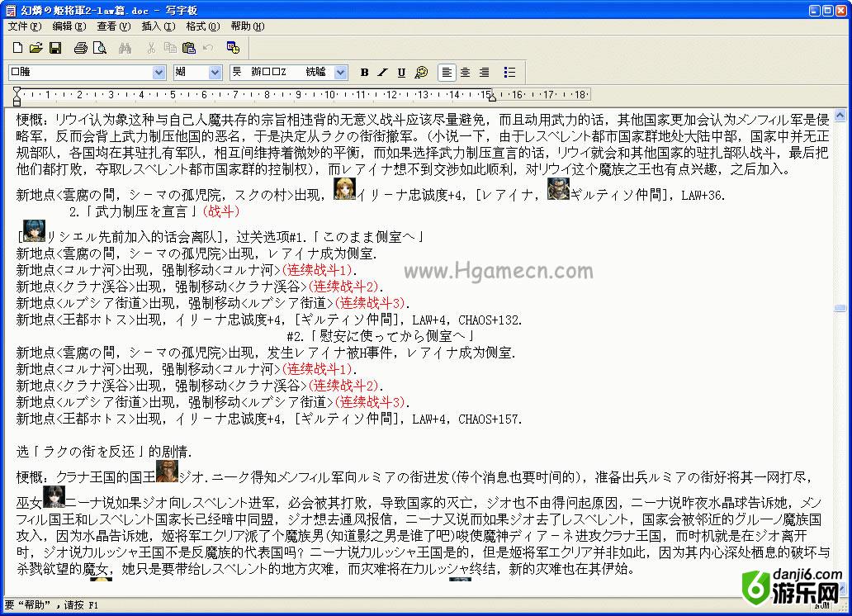This screenshot has height=616, width=852.
Task: Click the Paste clipboard icon
Action: click(x=188, y=48)
